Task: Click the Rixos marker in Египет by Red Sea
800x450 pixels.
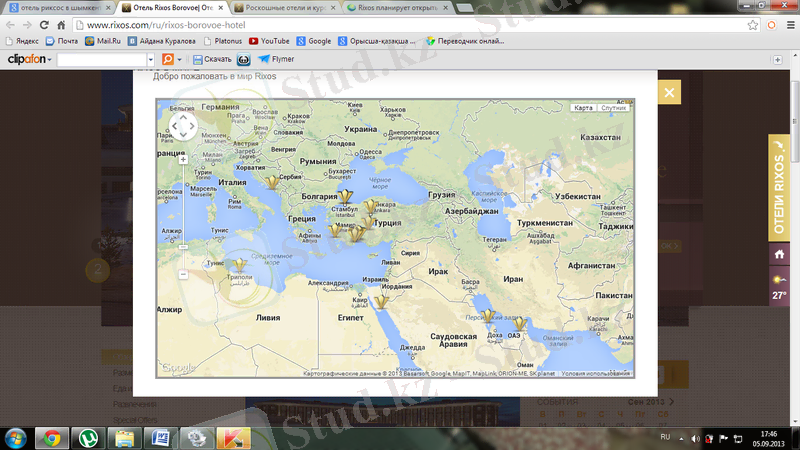Action: [381, 302]
